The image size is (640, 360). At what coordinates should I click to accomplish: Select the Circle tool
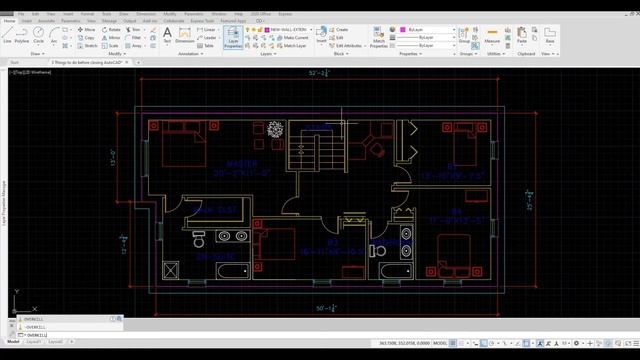(38, 35)
